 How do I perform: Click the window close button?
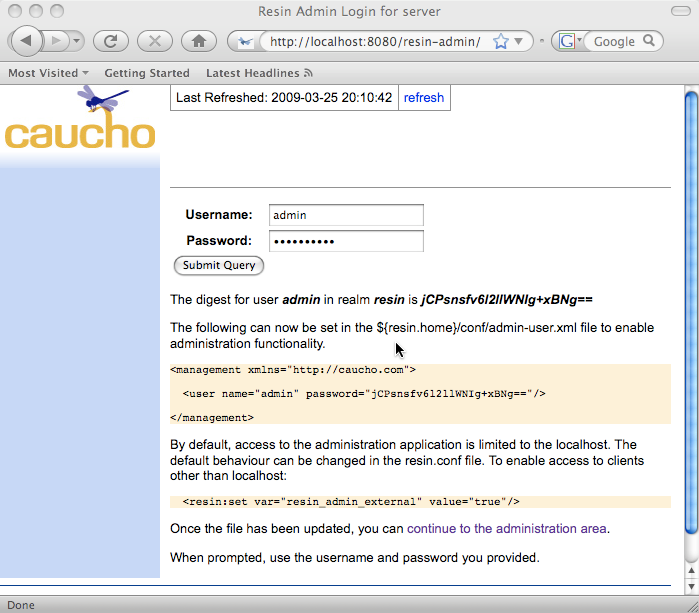[x=15, y=11]
